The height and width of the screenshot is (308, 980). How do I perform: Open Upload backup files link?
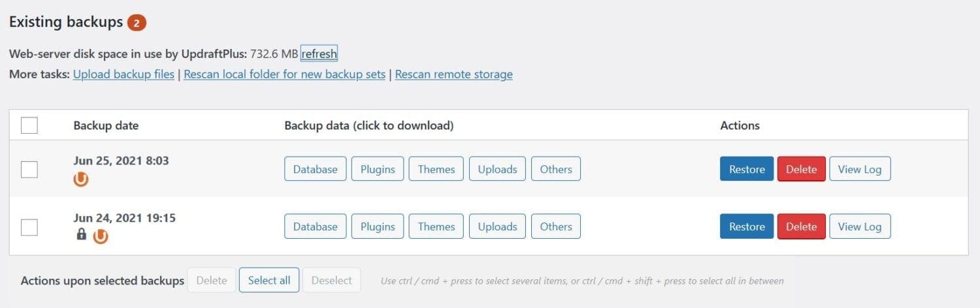pyautogui.click(x=123, y=74)
